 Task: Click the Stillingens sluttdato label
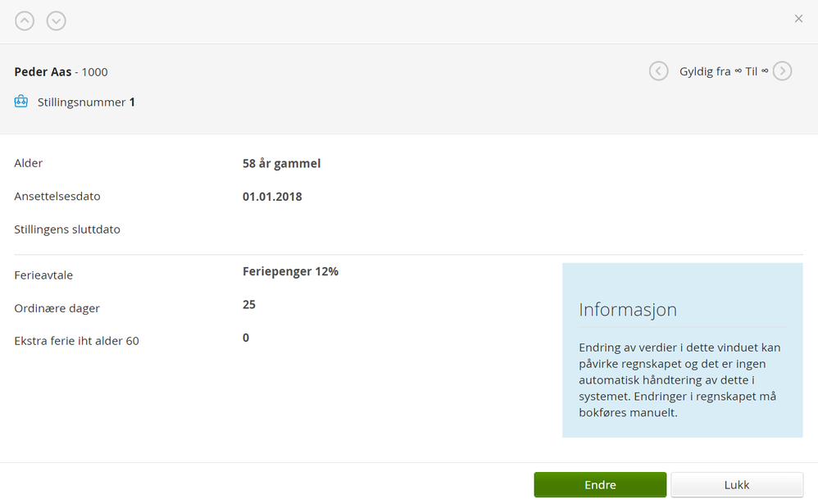[67, 229]
